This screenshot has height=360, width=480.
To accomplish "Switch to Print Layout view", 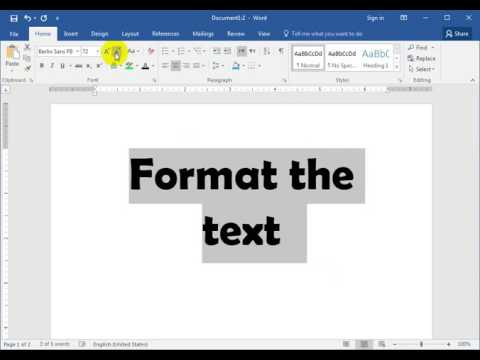I will pyautogui.click(x=364, y=344).
